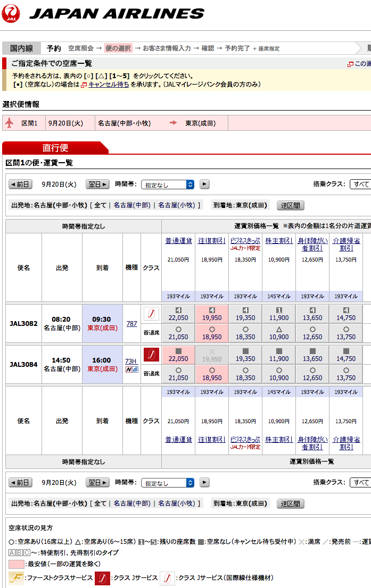This screenshot has height=588, width=371.
Task: Click the 便の選択 booking step
Action: 118,48
